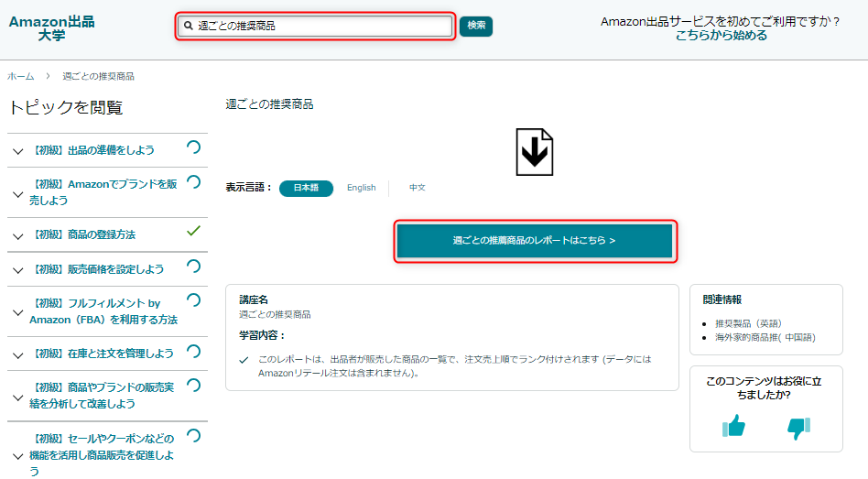Open topic 【初級】フルフィルメント by Amazon（FBA）
Image resolution: width=868 pixels, height=479 pixels.
point(103,311)
